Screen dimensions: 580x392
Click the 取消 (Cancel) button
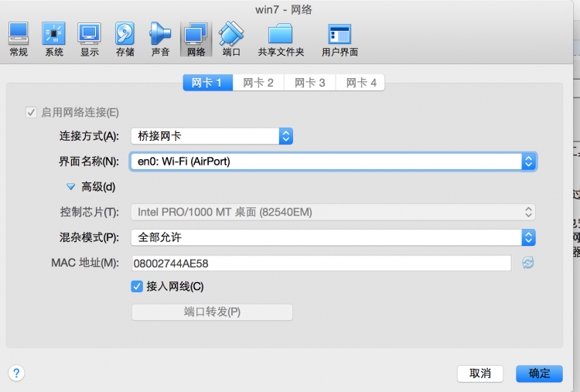tap(480, 373)
